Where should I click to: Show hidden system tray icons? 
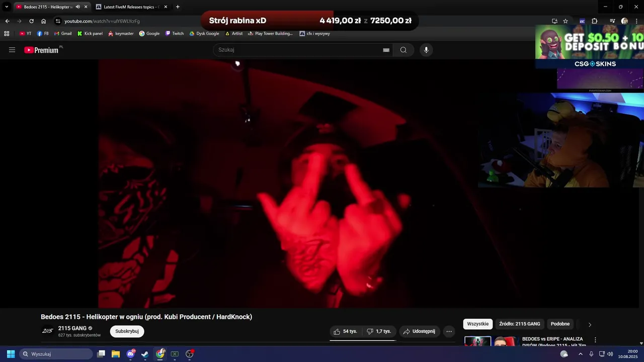580,354
